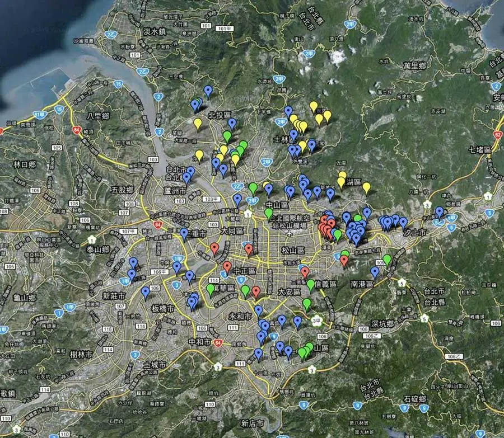Click the 樹林市 label
Viewport: 504px width, 438px height.
pyautogui.click(x=82, y=355)
